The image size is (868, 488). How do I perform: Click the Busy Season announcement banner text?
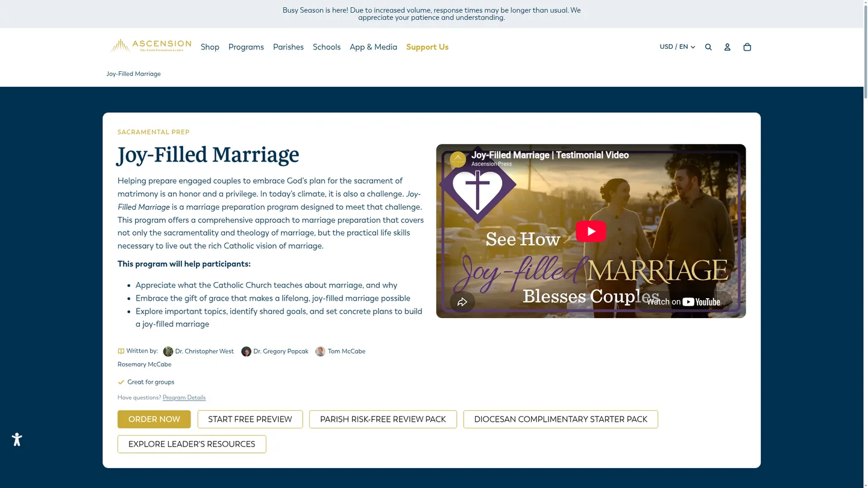click(x=432, y=14)
